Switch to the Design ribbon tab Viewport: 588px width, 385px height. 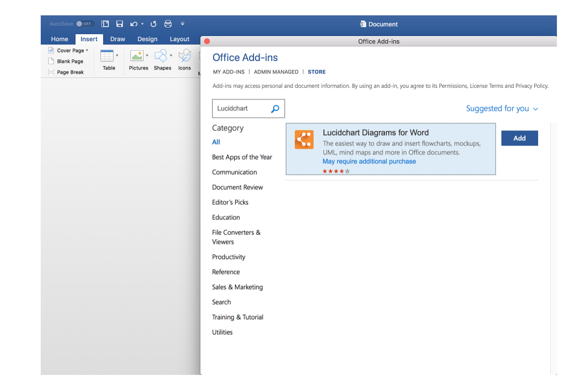[148, 39]
